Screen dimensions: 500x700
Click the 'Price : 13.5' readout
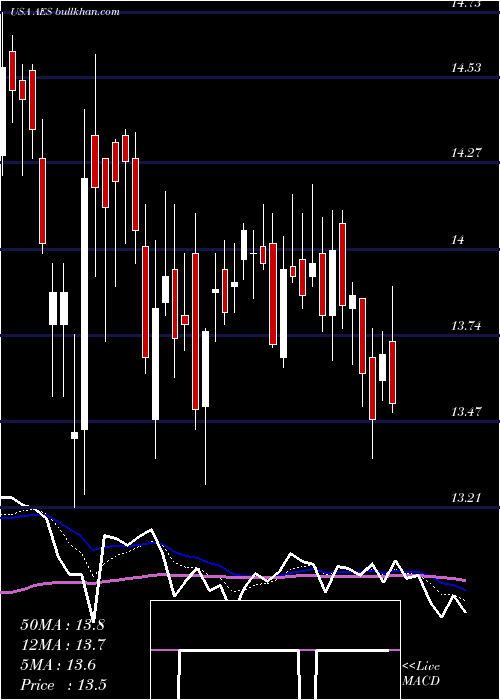click(63, 685)
